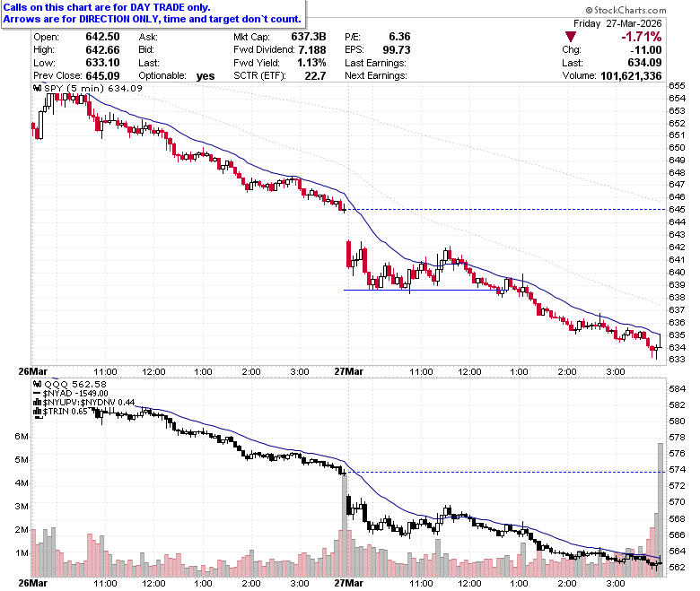Click the Low value '633.10'
Viewport: 700px width, 591px height.
[x=102, y=63]
